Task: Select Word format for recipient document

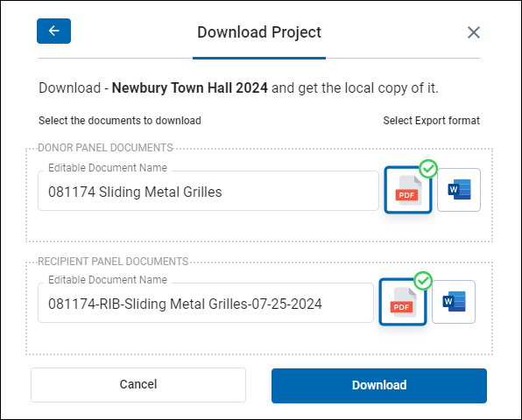Action: point(454,302)
